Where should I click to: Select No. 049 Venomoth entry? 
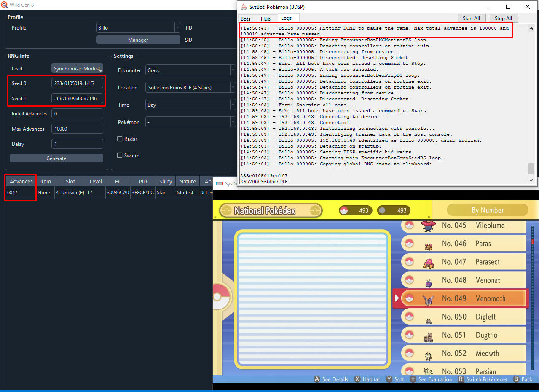460,298
